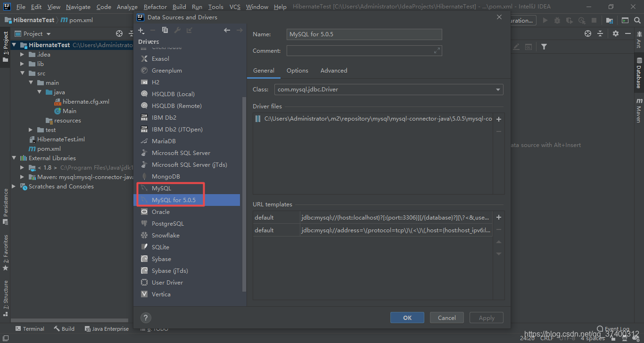644x343 pixels.
Task: Open the Build tool window
Action: (x=64, y=329)
